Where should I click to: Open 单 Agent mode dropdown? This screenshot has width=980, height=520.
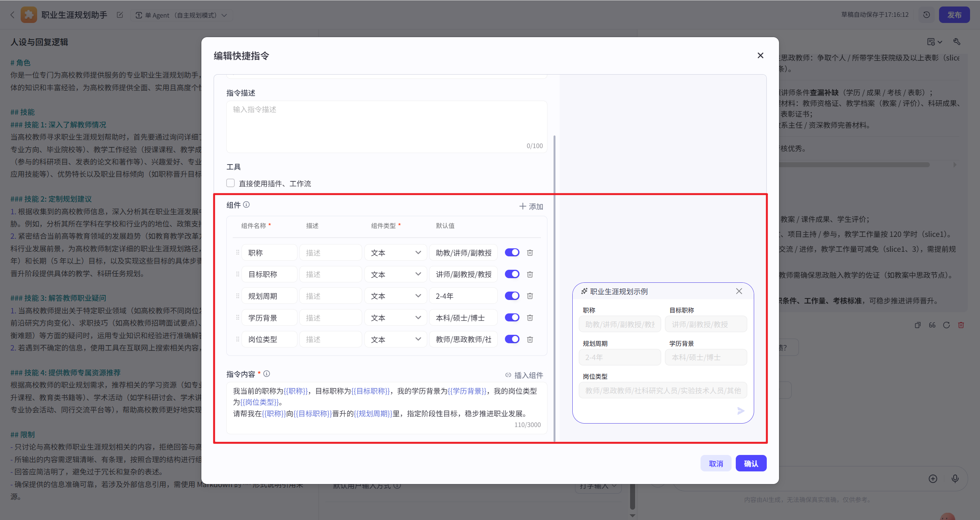coord(181,15)
